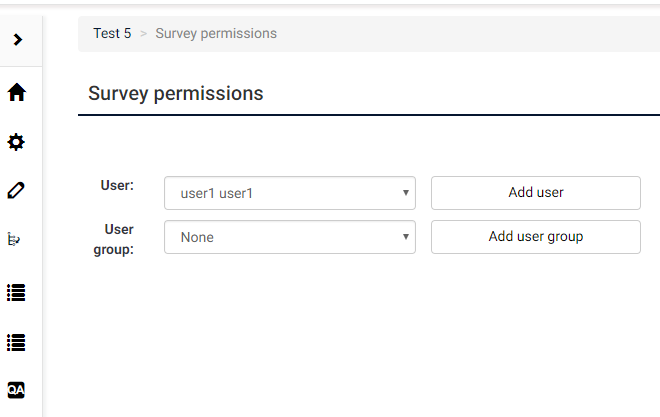Image resolution: width=660 pixels, height=417 pixels.
Task: Click the arrow of the user1 user1 combo box
Action: coord(406,193)
